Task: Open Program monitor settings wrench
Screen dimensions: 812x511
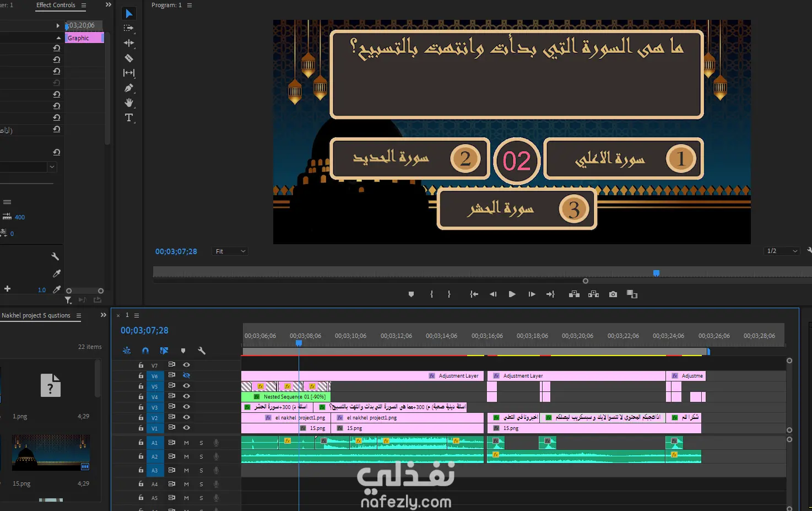Action: coord(809,250)
